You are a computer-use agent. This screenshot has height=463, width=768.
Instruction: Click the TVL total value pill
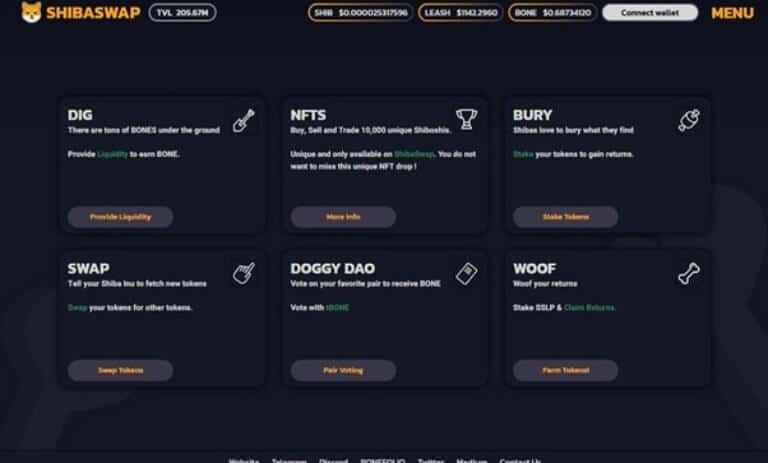click(x=182, y=13)
